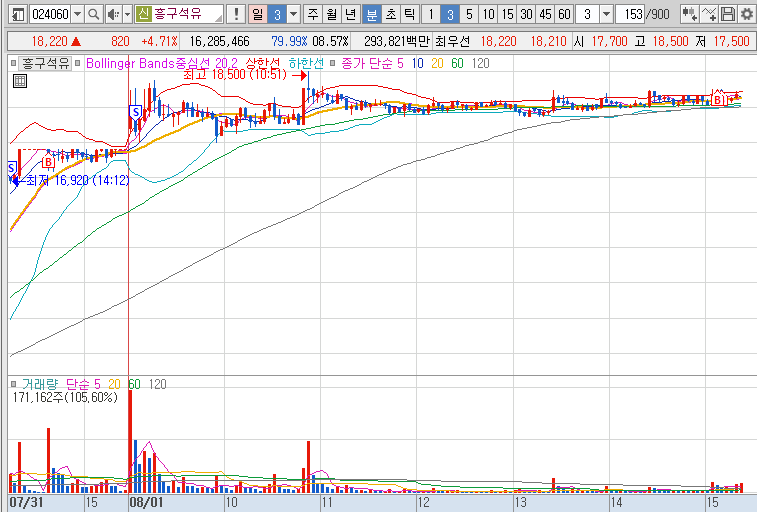This screenshot has height=512, width=757.
Task: Click green 60 moving average color label
Action: tap(457, 63)
